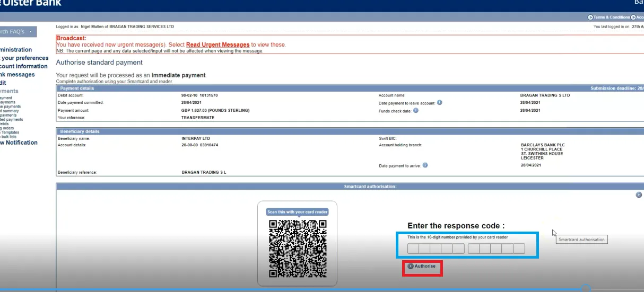
Task: Click user name Nigel Mullen
Action: pyautogui.click(x=91, y=26)
